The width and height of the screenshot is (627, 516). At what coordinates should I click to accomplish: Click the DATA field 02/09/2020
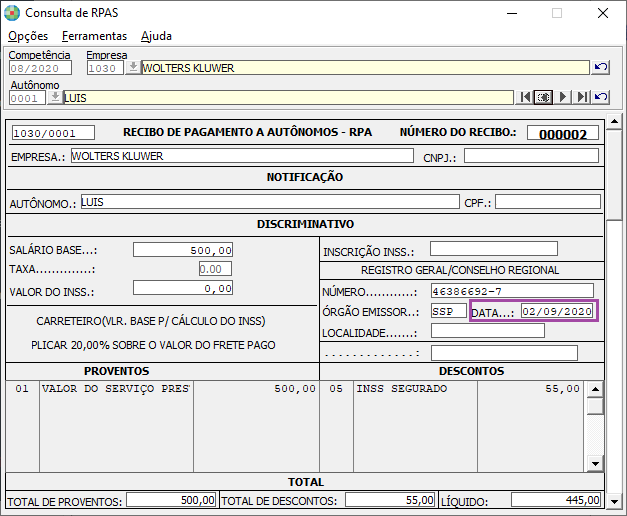557,311
